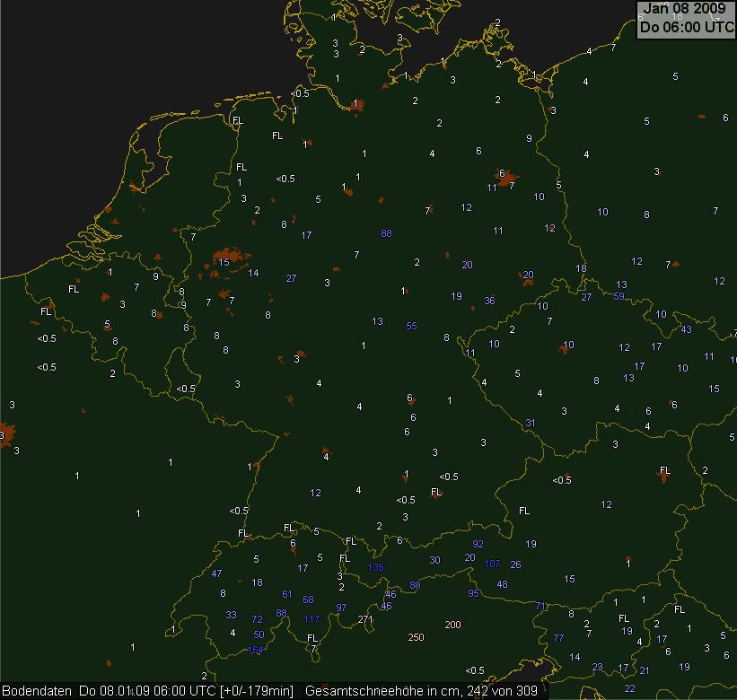Viewport: 737px width, 700px height.
Task: Select the 43 snow depth value
Action: 686,329
